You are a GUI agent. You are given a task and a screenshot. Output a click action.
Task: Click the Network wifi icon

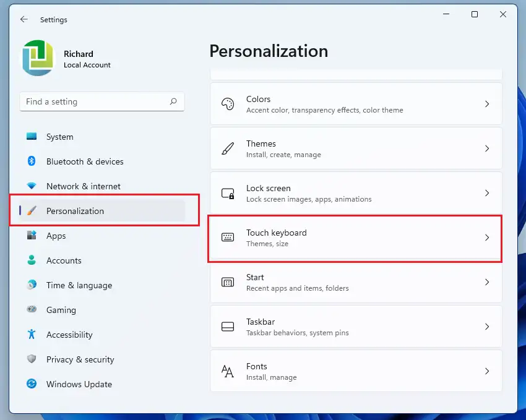pyautogui.click(x=32, y=186)
